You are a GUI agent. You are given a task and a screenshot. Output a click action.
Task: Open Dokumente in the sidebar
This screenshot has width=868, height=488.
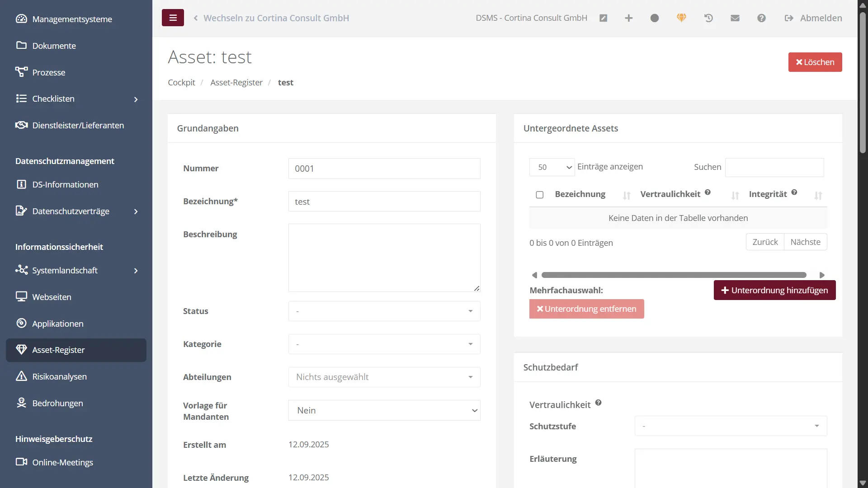[54, 46]
